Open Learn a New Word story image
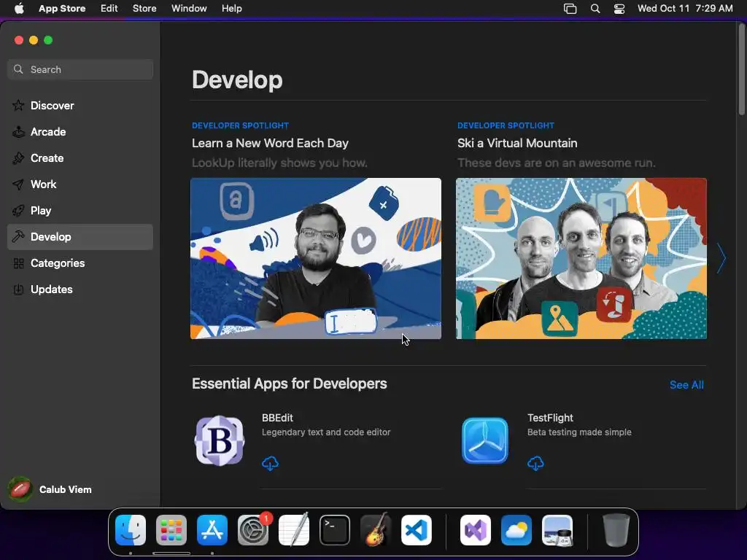This screenshot has height=560, width=747. (316, 259)
